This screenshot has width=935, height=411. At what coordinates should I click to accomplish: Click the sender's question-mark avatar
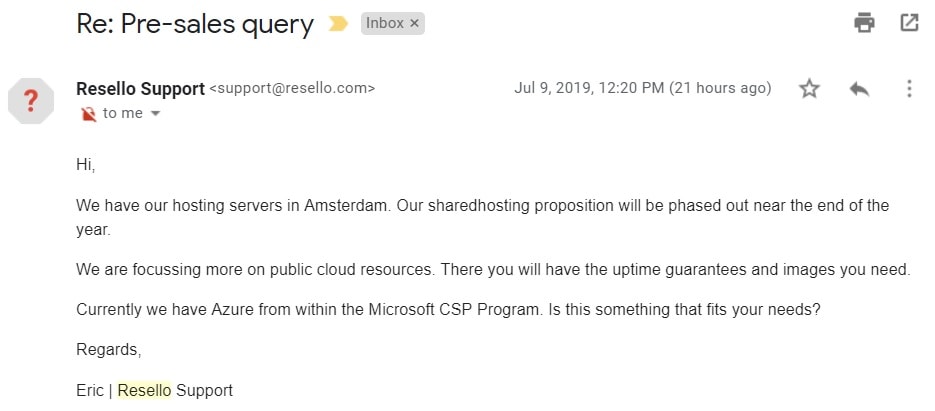31,101
